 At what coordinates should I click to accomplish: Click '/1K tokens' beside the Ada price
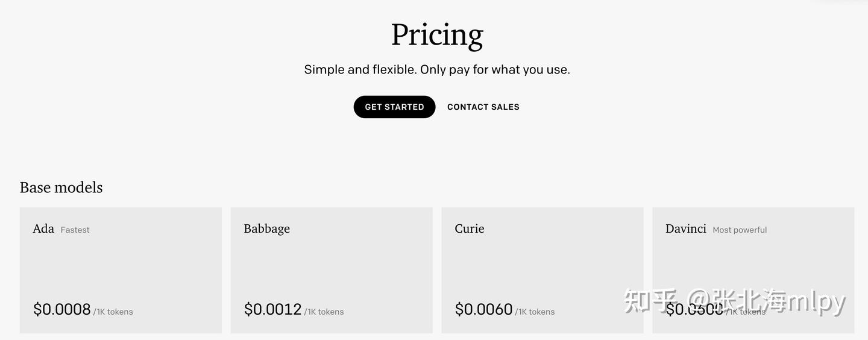click(x=113, y=312)
